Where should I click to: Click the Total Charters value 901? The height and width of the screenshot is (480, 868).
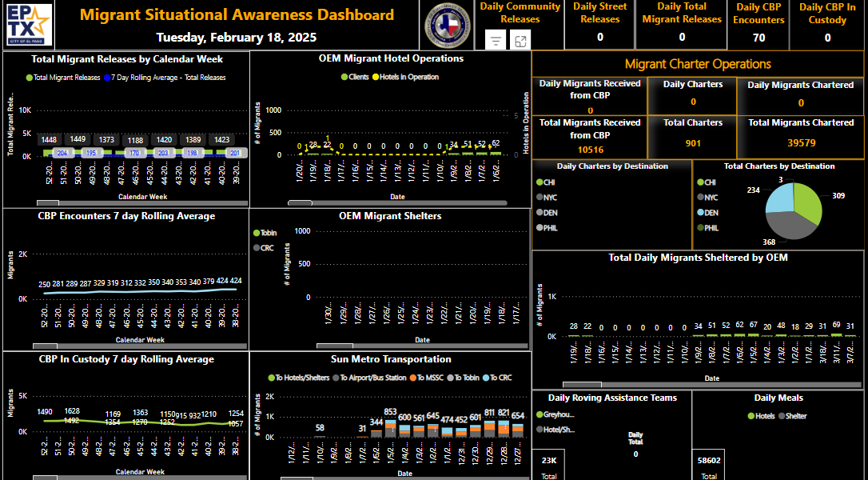coord(693,143)
